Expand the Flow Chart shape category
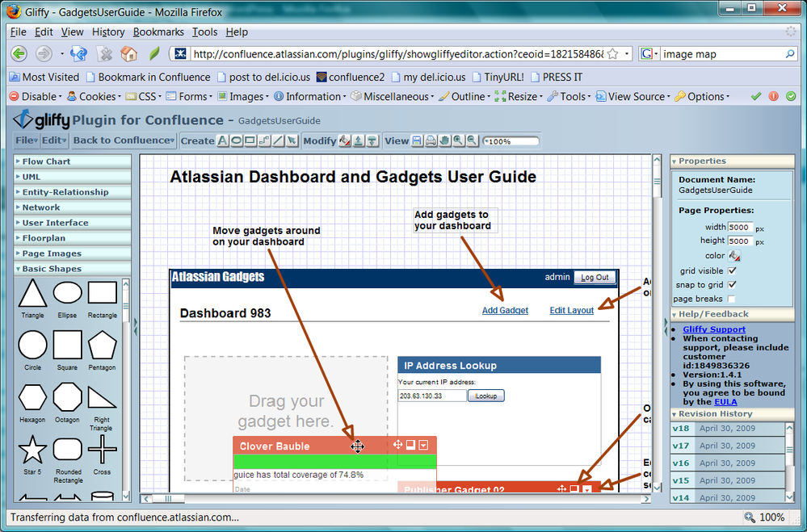The image size is (807, 532). [73, 161]
